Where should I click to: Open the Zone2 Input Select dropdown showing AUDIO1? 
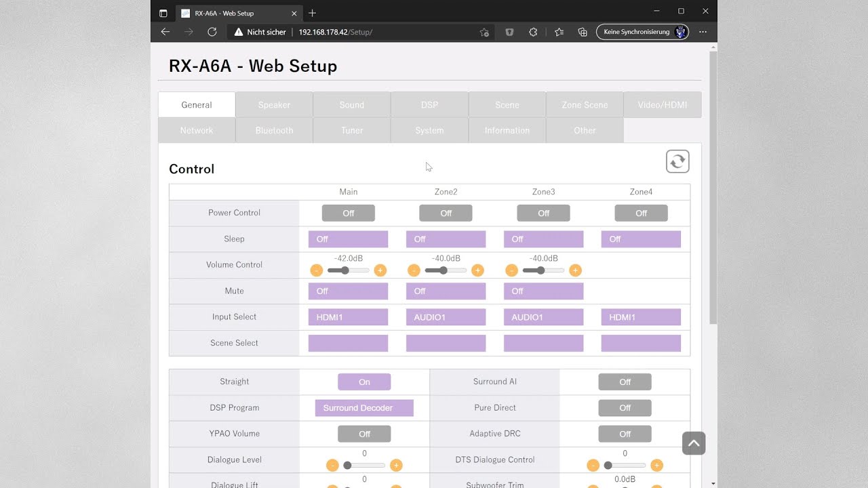click(446, 317)
